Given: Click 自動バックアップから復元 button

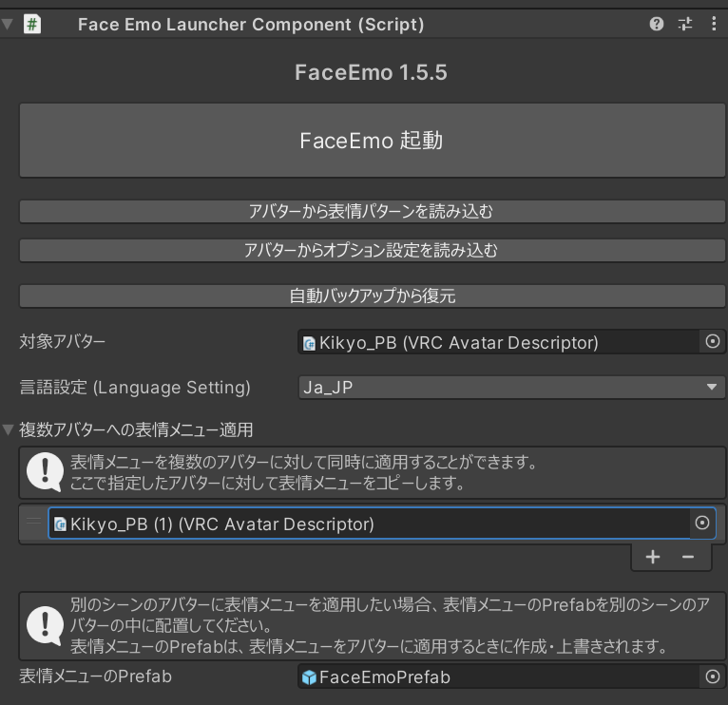Looking at the screenshot, I should 372,295.
